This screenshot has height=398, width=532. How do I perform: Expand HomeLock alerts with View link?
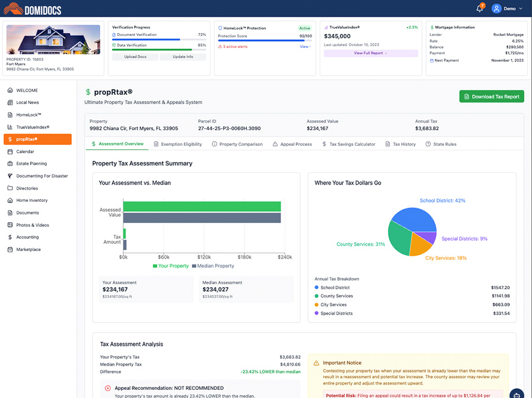(305, 47)
